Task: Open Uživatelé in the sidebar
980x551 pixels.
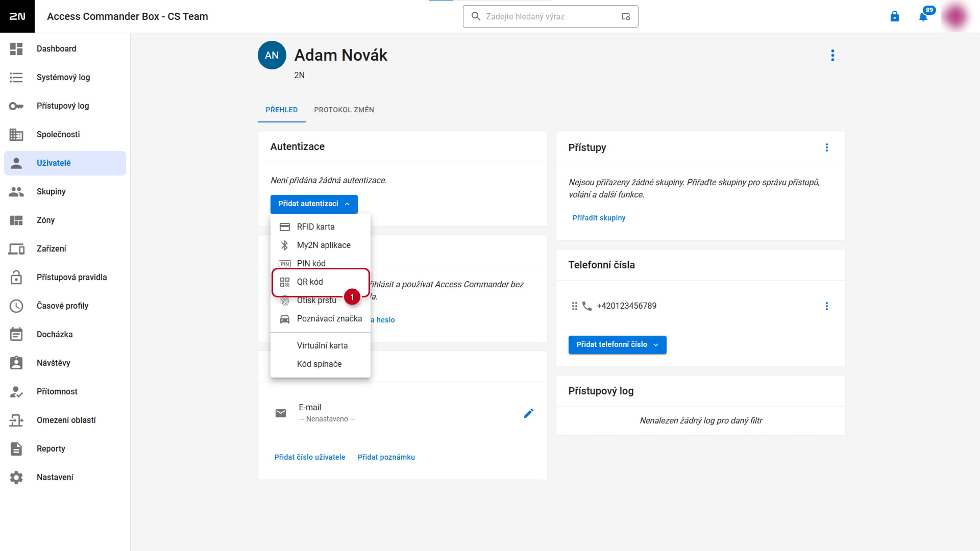Action: click(65, 163)
